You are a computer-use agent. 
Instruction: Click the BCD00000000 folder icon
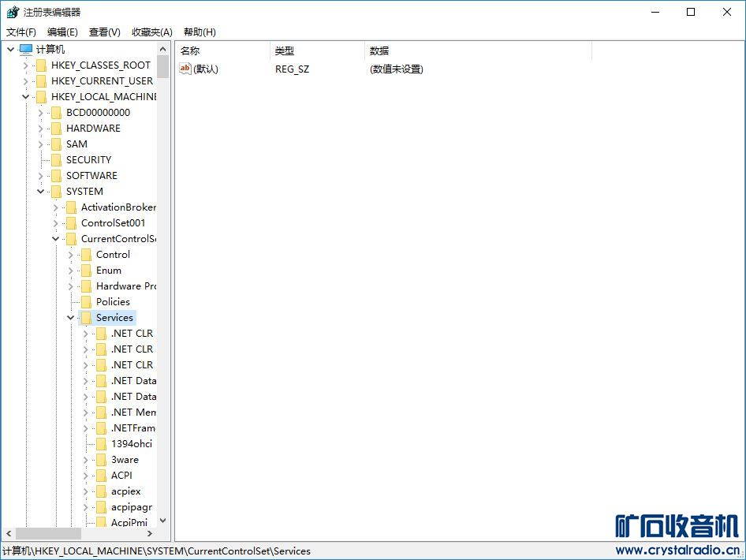56,112
